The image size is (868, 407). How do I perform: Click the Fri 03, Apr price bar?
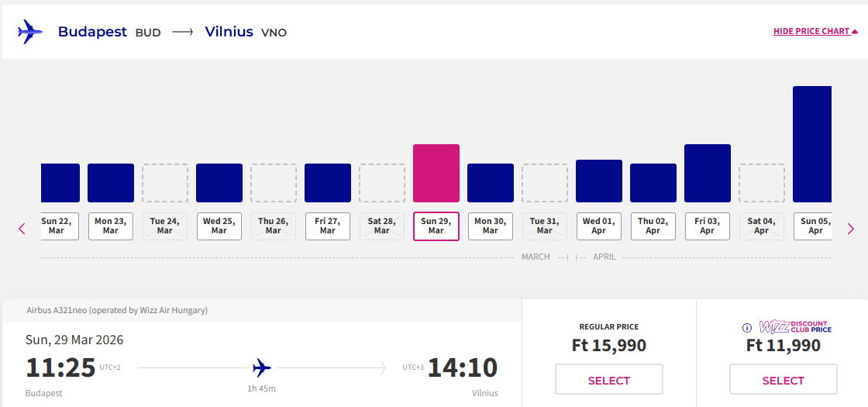point(708,173)
